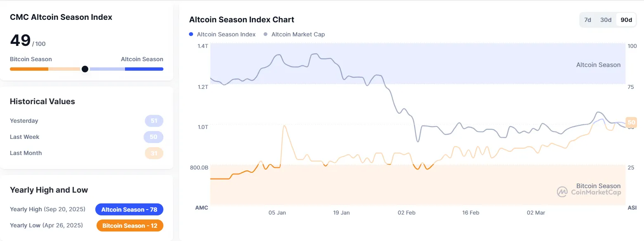Click the Altcoin Season zone label in chart

tap(598, 65)
